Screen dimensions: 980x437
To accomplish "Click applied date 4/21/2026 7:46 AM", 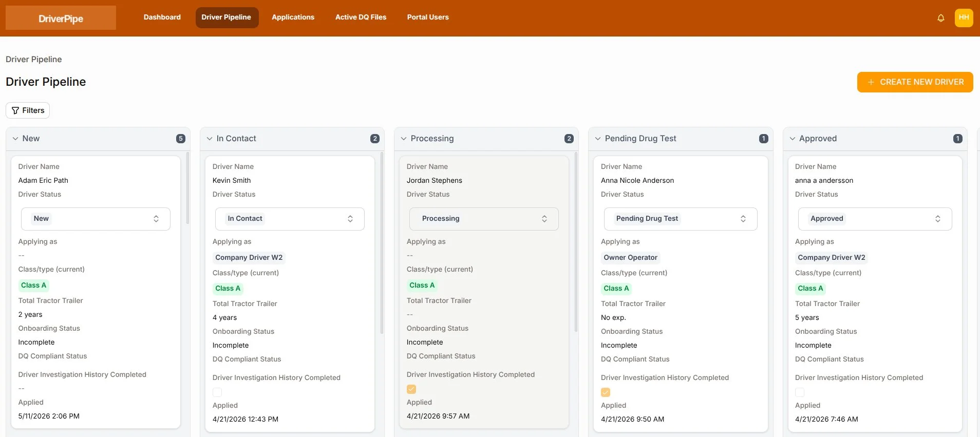I will pyautogui.click(x=826, y=420).
